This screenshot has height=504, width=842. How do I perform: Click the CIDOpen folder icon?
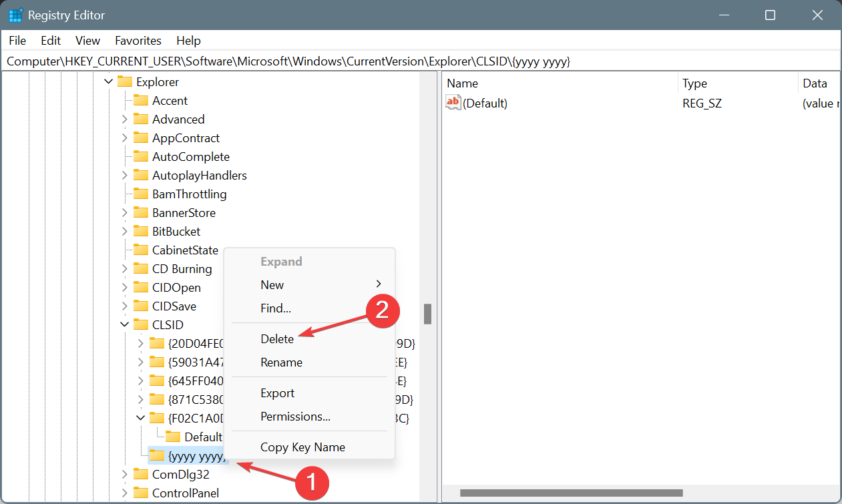[x=140, y=288]
